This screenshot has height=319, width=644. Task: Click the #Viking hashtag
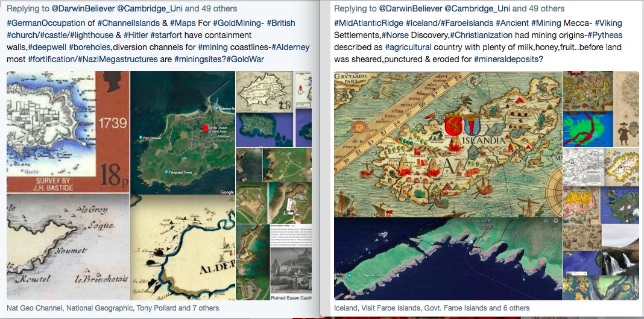coord(608,24)
